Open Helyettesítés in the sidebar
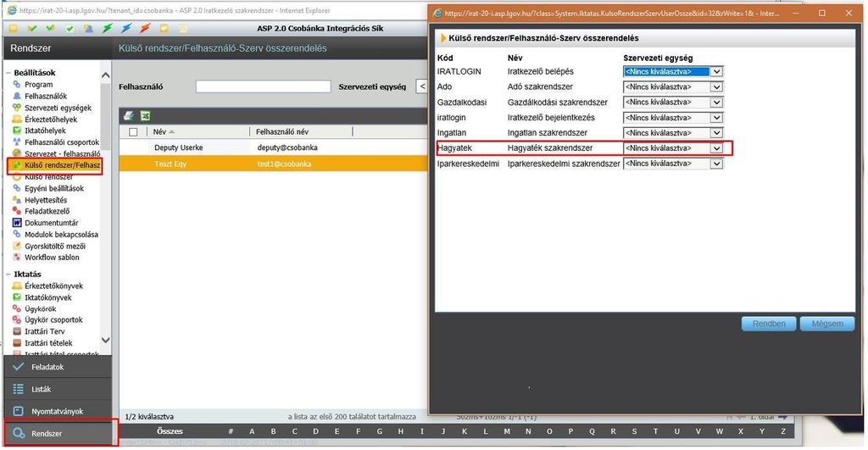This screenshot has width=868, height=450. [46, 200]
